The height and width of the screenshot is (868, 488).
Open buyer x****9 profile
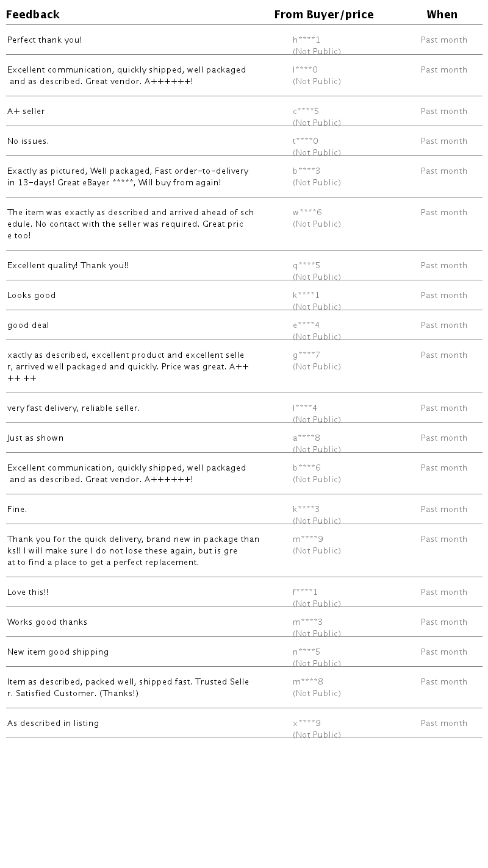(306, 724)
